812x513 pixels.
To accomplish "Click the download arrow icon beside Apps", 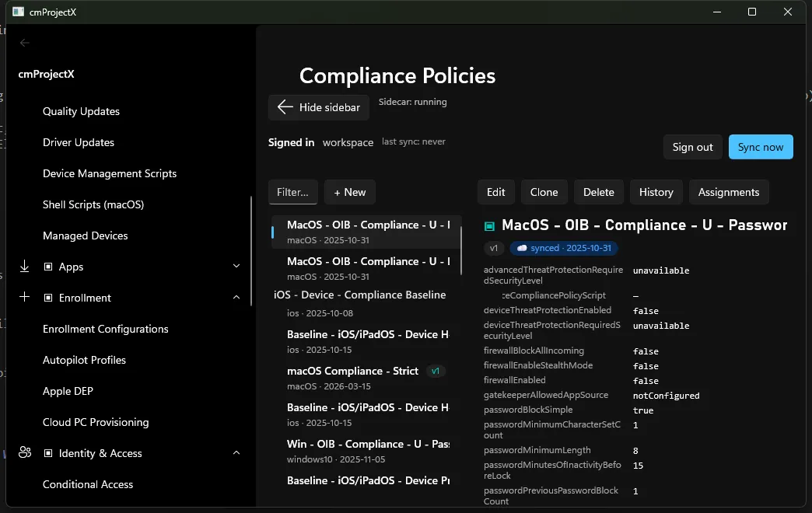I will point(24,266).
